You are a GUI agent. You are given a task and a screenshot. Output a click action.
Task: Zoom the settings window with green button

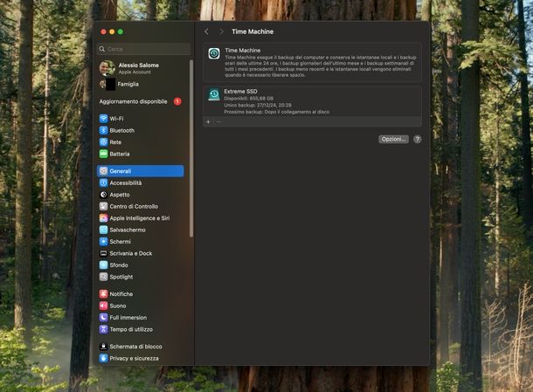pyautogui.click(x=121, y=31)
